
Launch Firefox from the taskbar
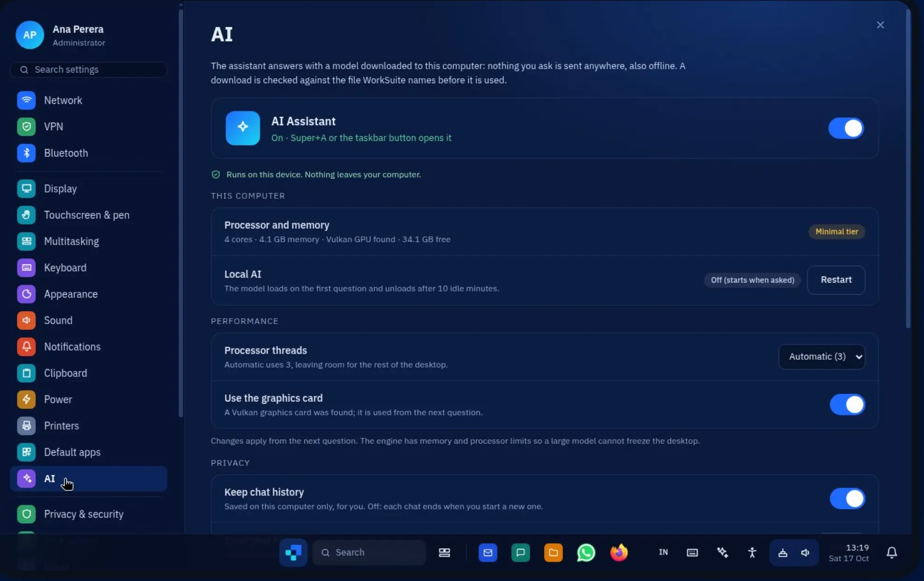(619, 552)
